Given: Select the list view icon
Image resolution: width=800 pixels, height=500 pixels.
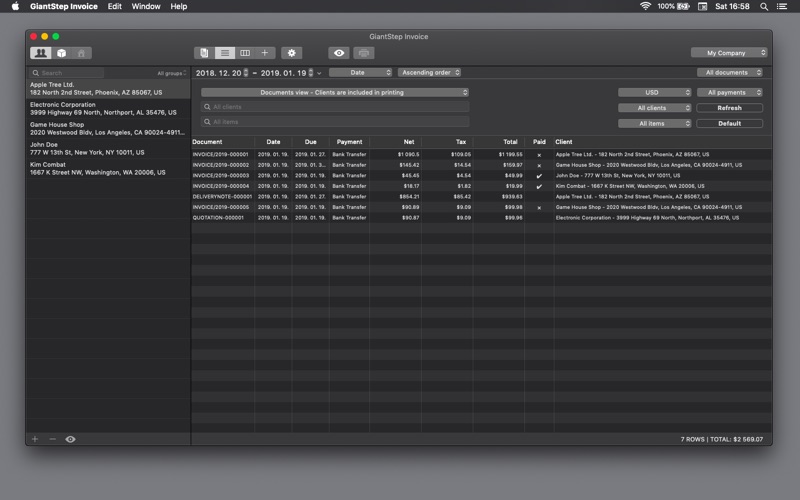Looking at the screenshot, I should [x=224, y=53].
